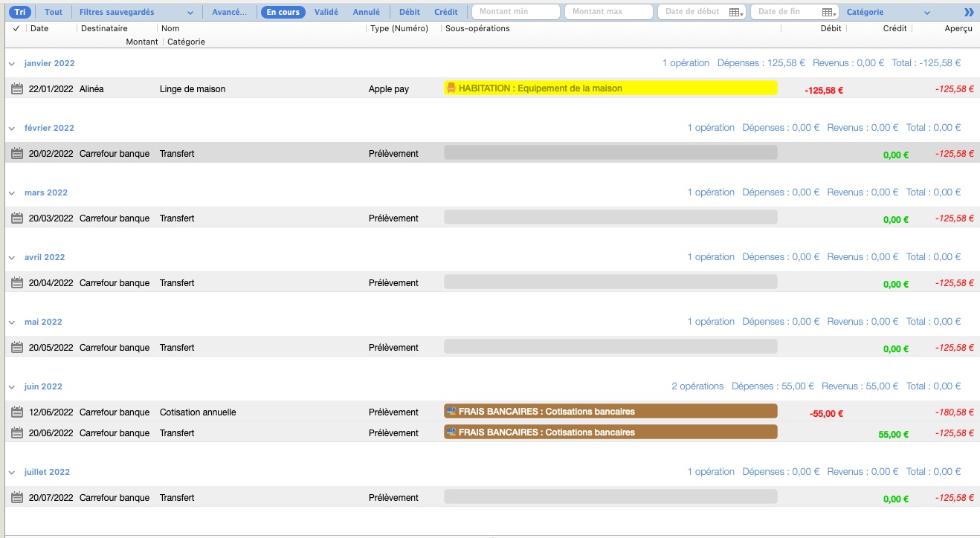Open date picker icon in Date de fin

829,13
